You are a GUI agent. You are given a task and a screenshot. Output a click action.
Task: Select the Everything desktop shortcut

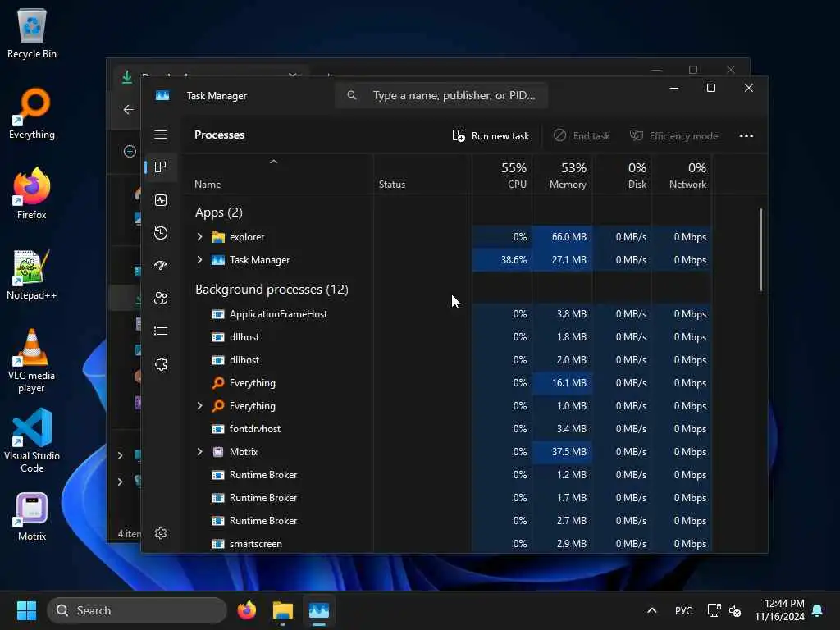tap(32, 113)
